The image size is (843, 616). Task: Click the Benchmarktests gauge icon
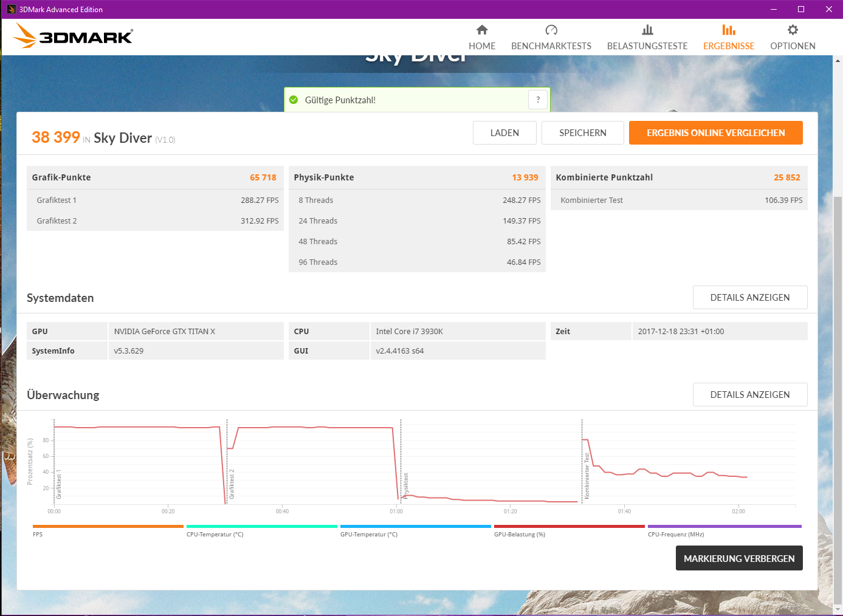coord(551,30)
